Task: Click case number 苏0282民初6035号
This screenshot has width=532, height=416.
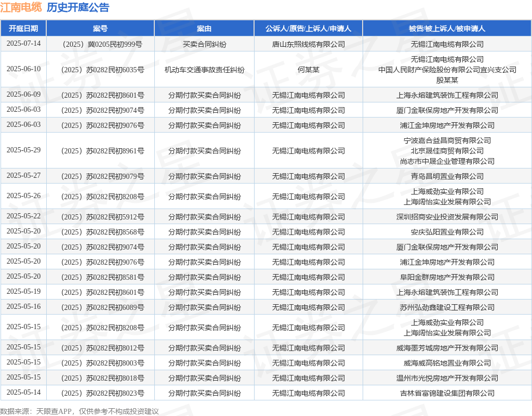Action: (x=102, y=70)
